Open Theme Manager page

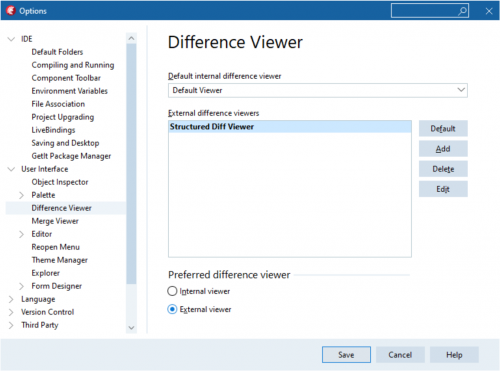click(x=59, y=260)
